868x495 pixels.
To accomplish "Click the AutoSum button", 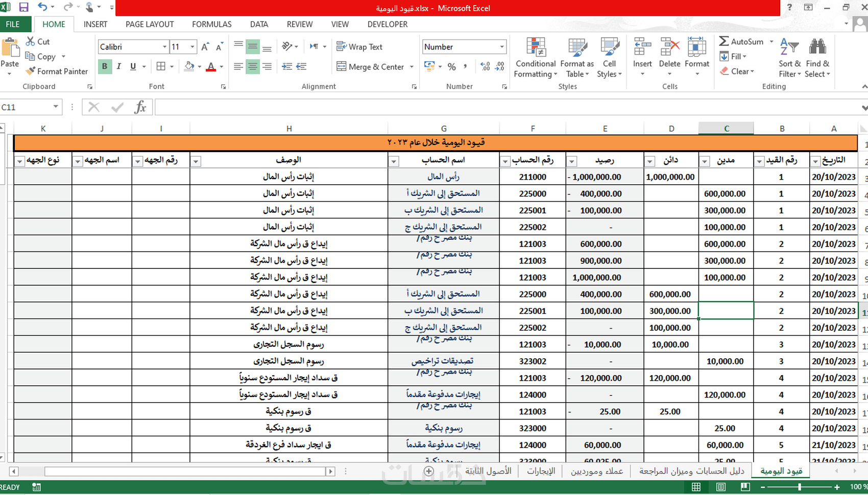I will [743, 41].
